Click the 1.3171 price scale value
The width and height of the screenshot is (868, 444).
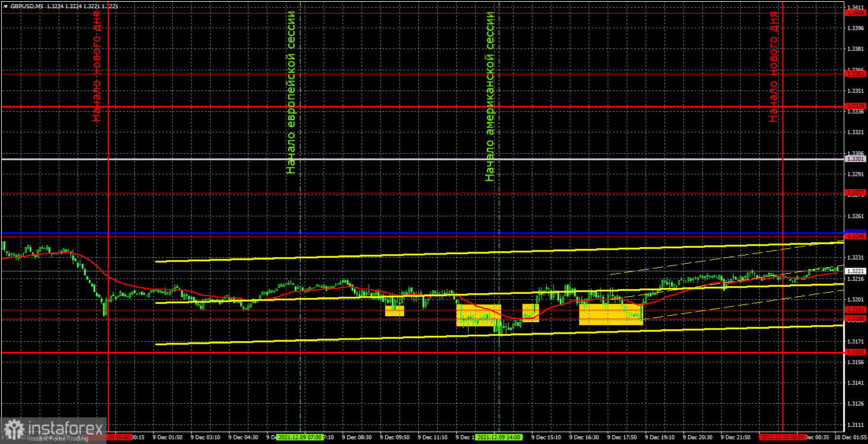coord(856,342)
